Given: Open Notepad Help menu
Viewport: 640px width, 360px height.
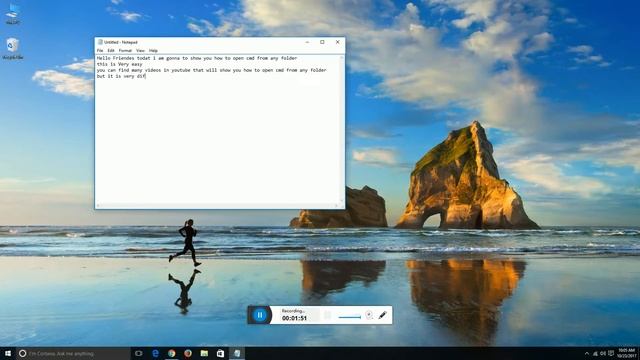Looking at the screenshot, I should click(x=153, y=51).
